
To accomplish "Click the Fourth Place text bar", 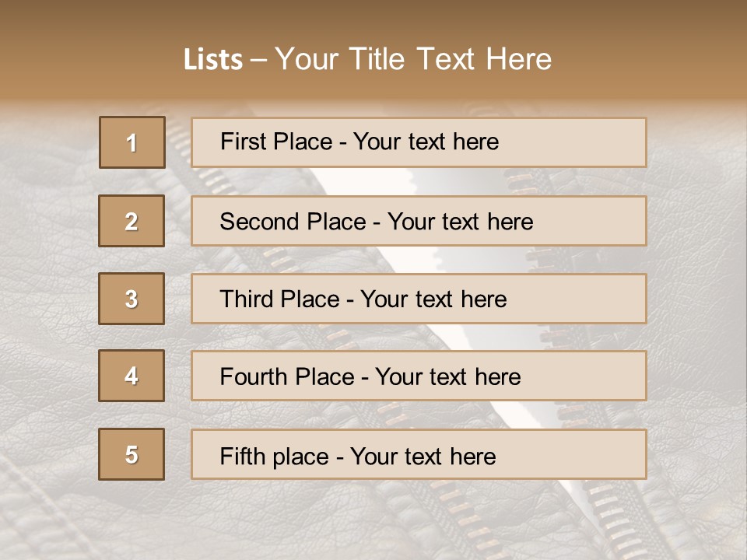I will tap(419, 376).
